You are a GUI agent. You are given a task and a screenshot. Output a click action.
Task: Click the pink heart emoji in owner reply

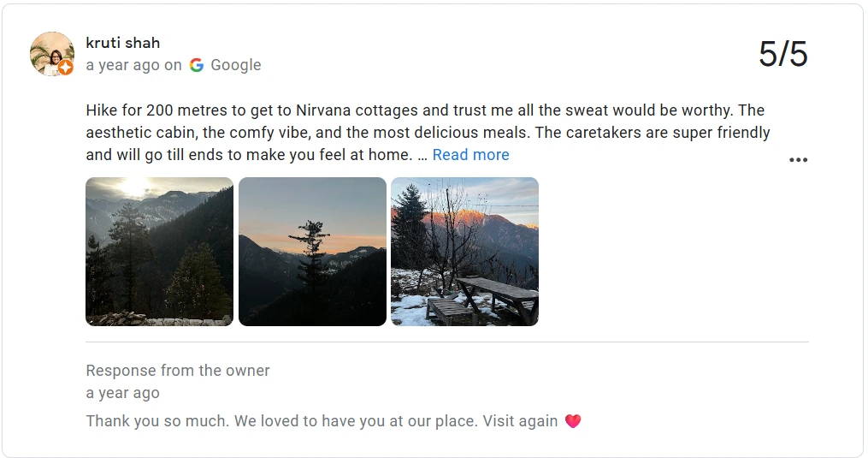(573, 421)
